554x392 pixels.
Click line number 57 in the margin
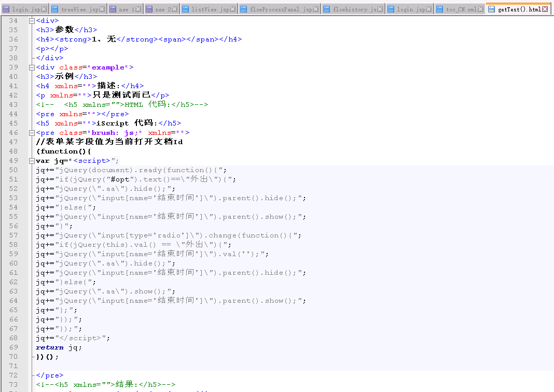13,235
